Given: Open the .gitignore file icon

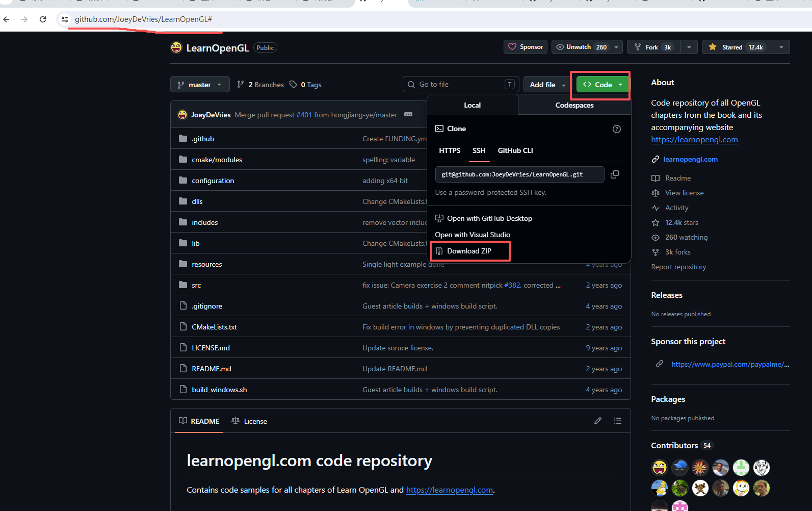Looking at the screenshot, I should pos(183,306).
